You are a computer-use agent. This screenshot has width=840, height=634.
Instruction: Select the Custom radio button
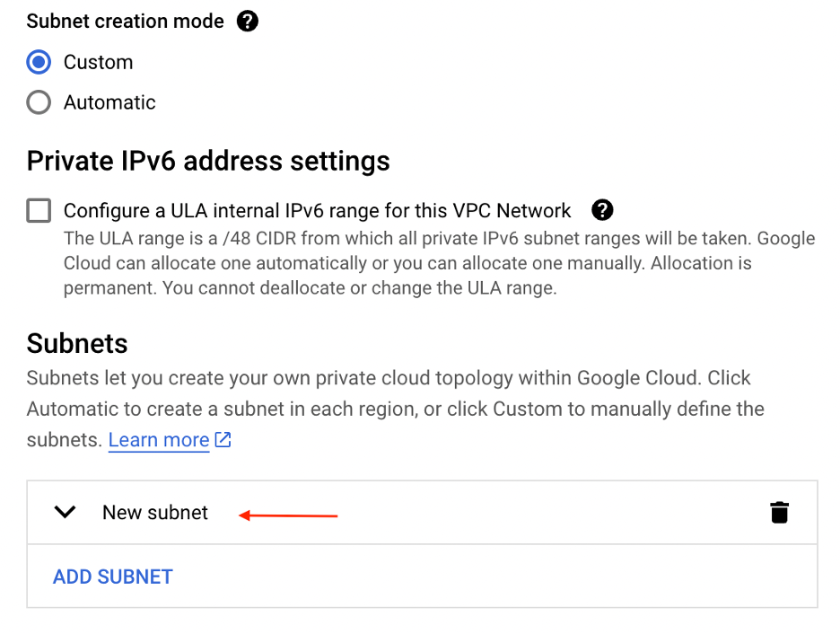point(39,62)
